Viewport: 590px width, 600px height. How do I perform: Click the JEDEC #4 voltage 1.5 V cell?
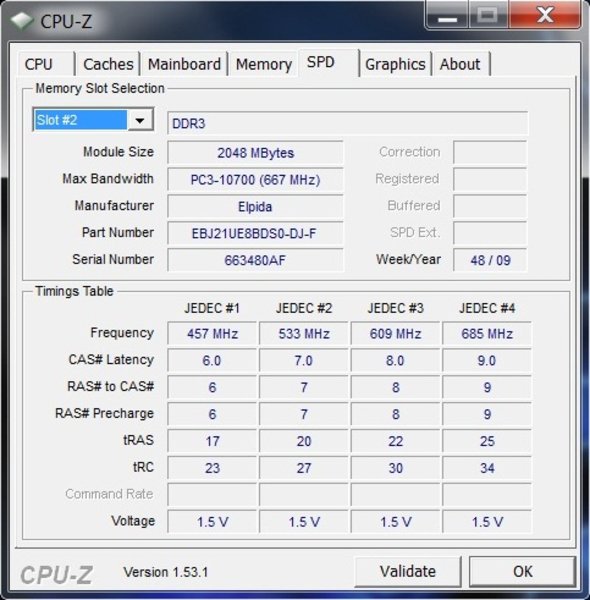point(487,522)
